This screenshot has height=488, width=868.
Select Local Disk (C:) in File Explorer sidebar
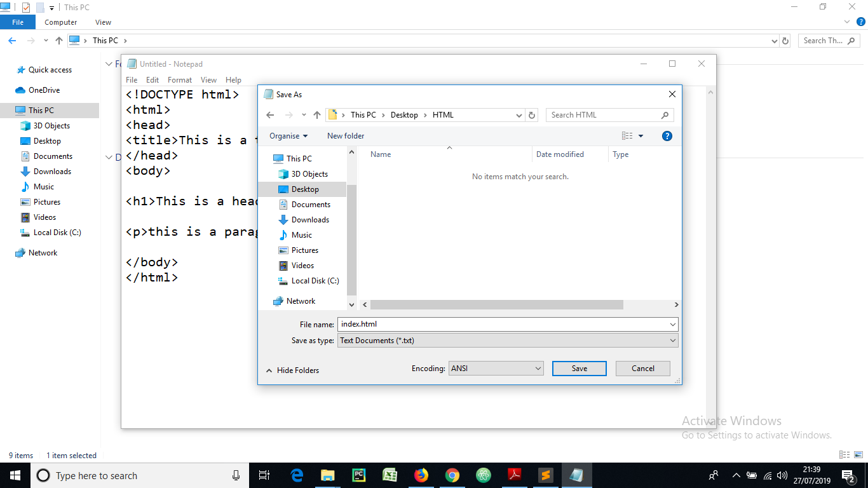(x=51, y=233)
